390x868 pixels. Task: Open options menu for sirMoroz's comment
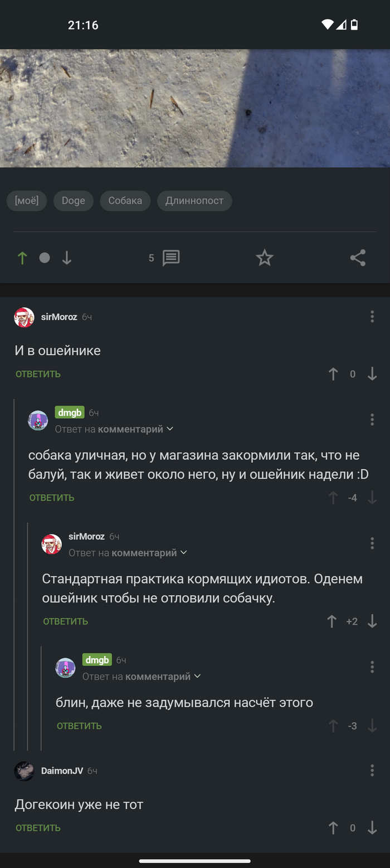click(372, 316)
